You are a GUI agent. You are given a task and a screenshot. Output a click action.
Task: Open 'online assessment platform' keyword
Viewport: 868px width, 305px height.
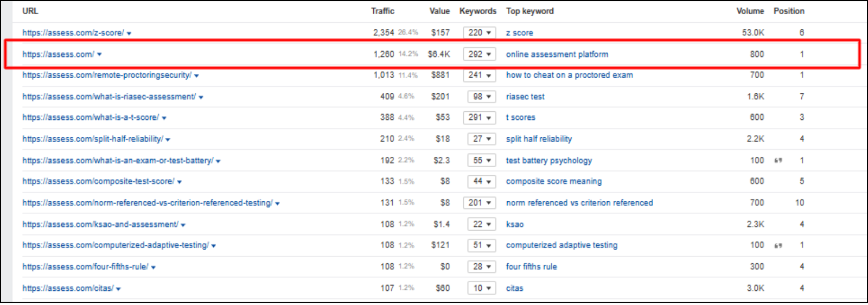[557, 54]
